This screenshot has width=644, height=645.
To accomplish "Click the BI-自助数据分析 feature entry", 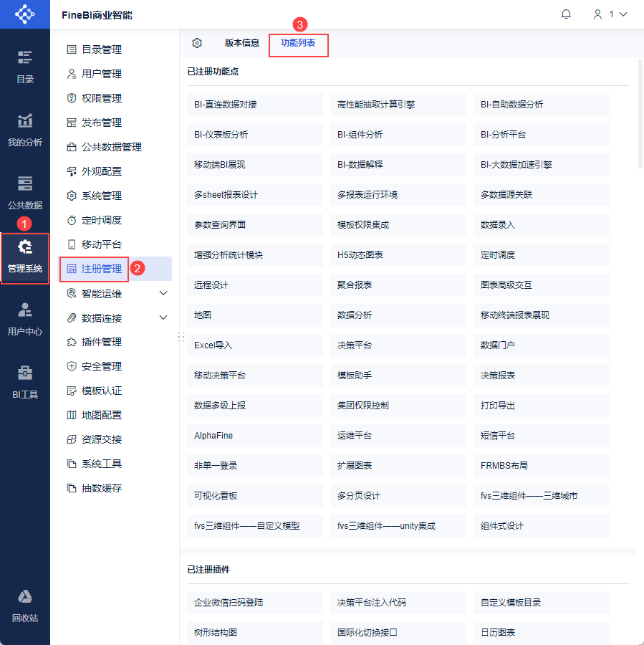I will pyautogui.click(x=541, y=105).
